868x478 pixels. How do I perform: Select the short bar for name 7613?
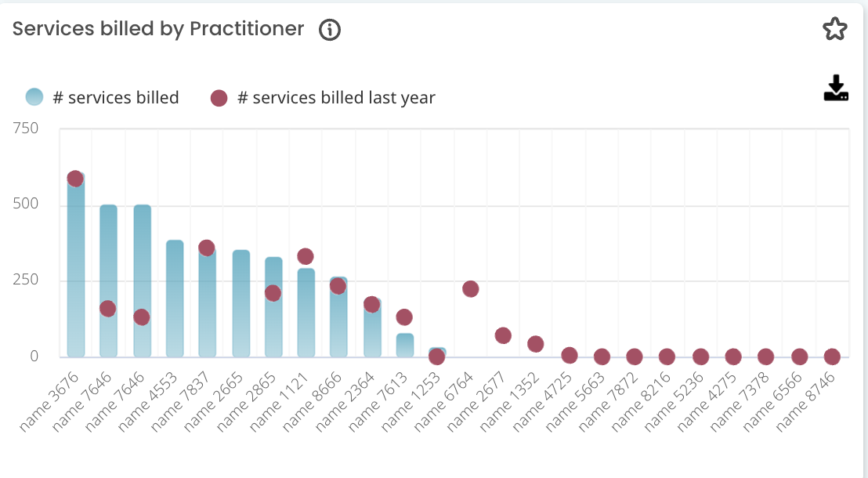point(404,346)
